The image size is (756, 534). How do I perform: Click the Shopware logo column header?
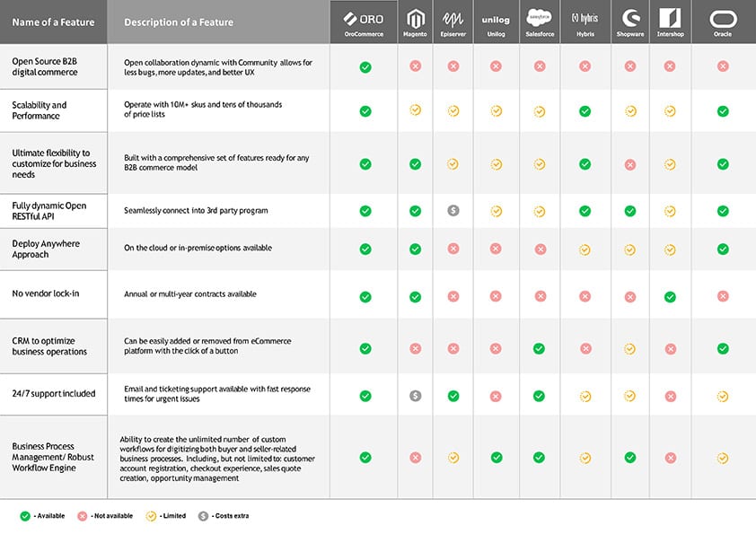[x=630, y=18]
